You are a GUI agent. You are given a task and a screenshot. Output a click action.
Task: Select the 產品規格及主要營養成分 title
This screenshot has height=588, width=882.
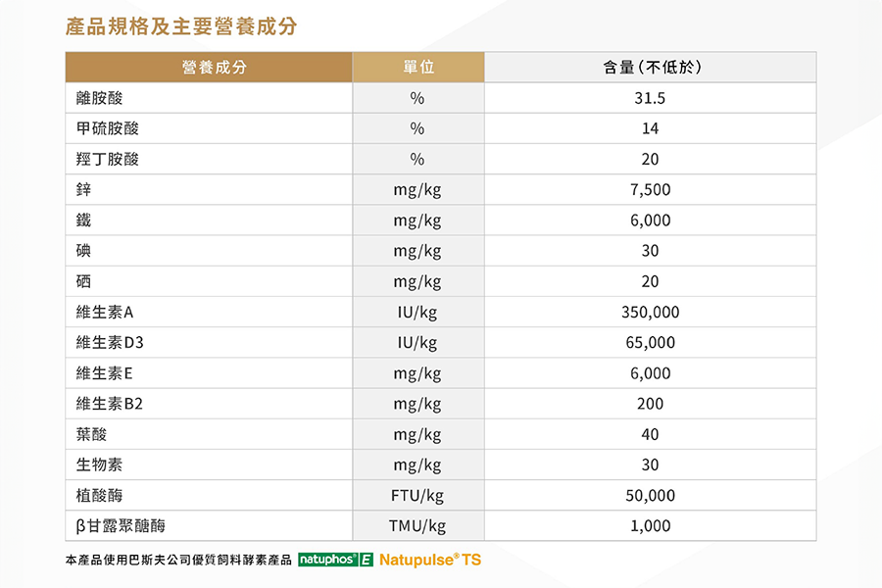pos(180,26)
